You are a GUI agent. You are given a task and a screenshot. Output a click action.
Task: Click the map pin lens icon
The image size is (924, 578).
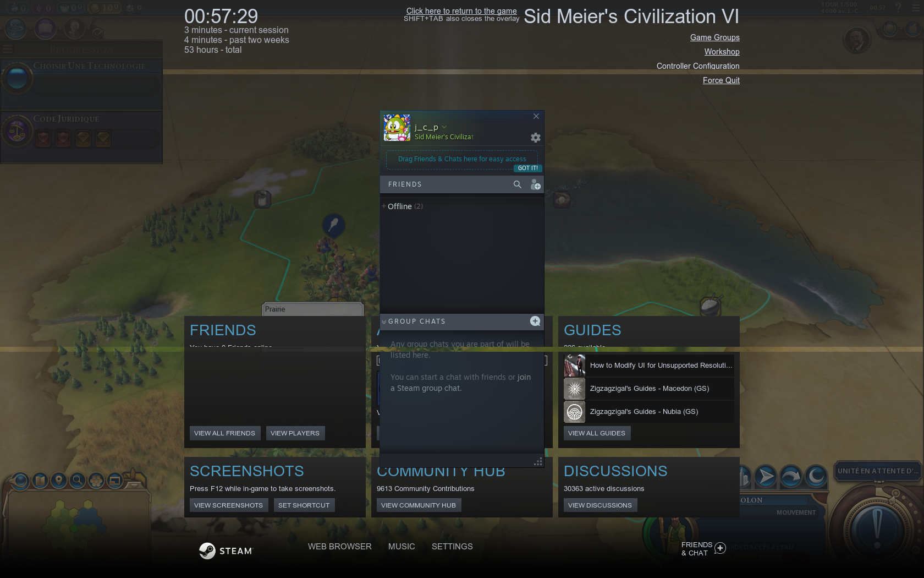coord(59,481)
